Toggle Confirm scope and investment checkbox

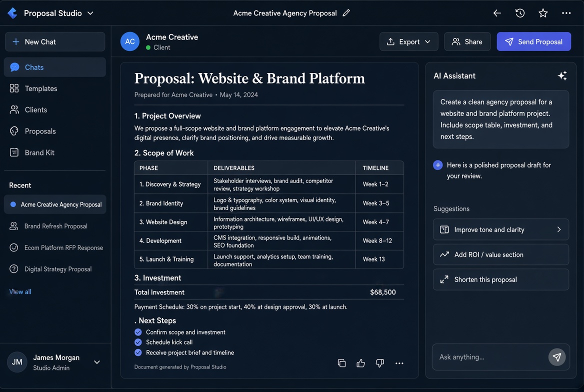[138, 332]
